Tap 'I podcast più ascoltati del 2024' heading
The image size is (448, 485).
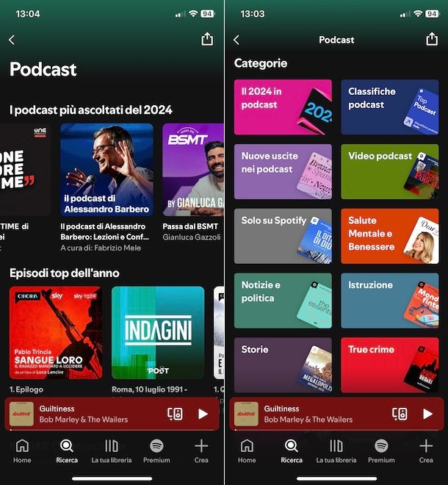point(91,109)
